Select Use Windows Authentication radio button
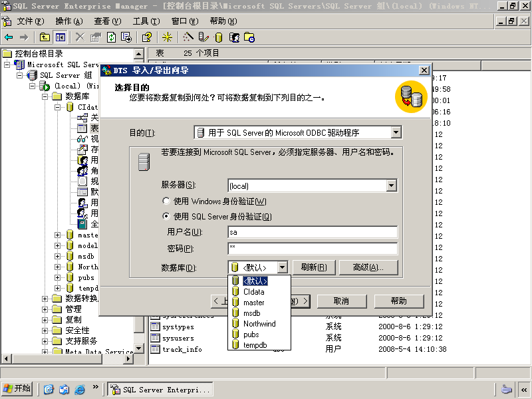This screenshot has height=399, width=532. (x=166, y=201)
